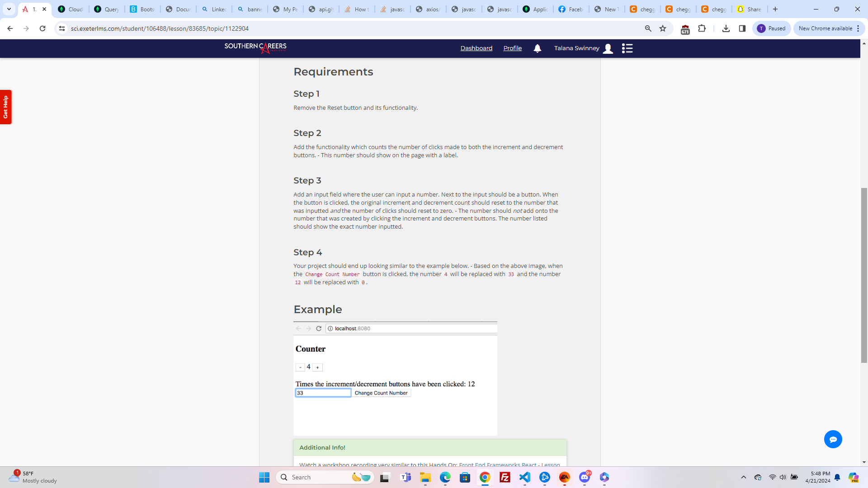Screen dimensions: 868x488
Task: Bookmark page with star icon
Action: 663,28
